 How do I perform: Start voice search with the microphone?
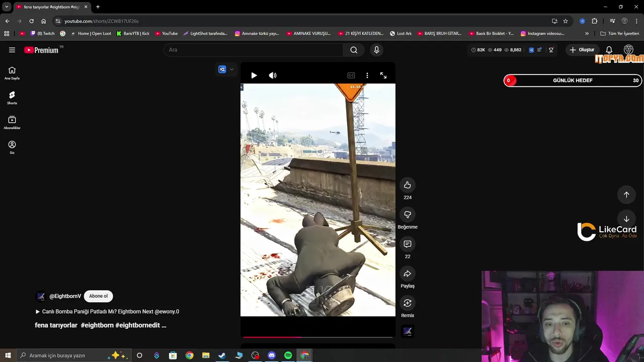click(376, 50)
